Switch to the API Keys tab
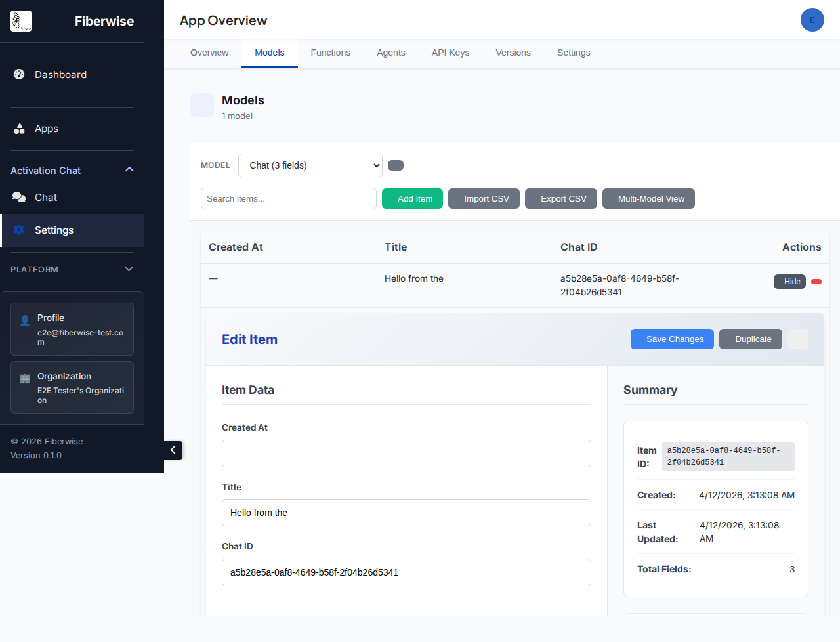 (450, 53)
